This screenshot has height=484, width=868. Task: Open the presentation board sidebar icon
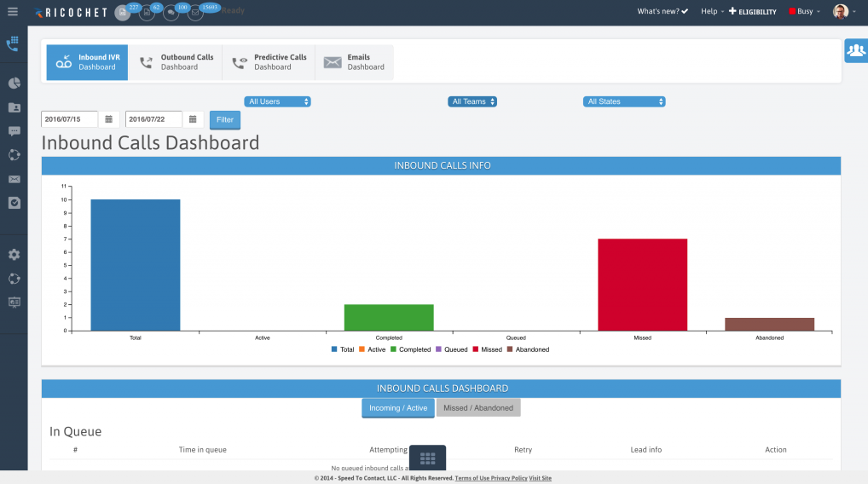click(14, 302)
